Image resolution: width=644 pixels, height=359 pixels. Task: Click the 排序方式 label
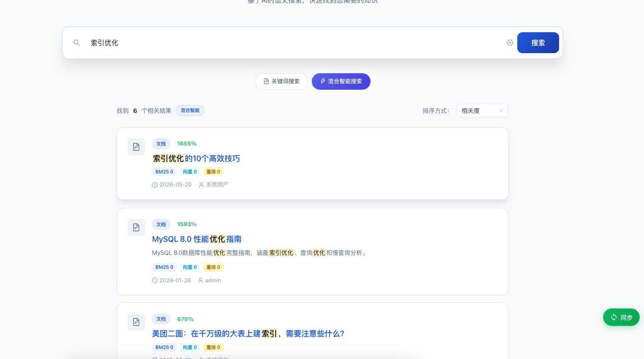pos(436,111)
